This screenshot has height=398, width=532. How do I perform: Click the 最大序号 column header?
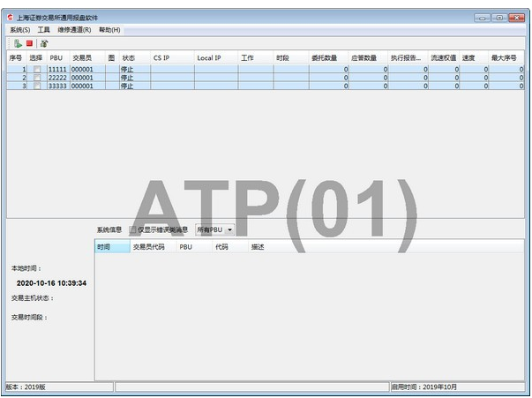[506, 58]
